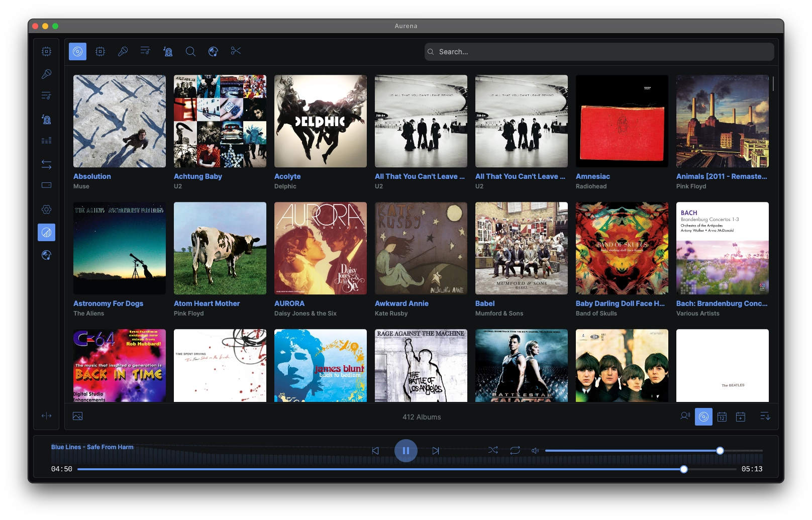Open the microphone artists icon in left sidebar
812x520 pixels.
point(46,74)
